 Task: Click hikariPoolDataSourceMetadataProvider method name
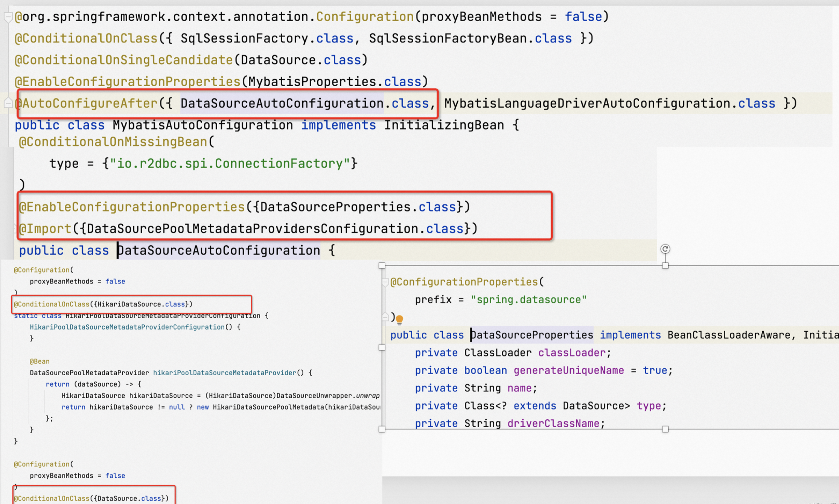(224, 373)
